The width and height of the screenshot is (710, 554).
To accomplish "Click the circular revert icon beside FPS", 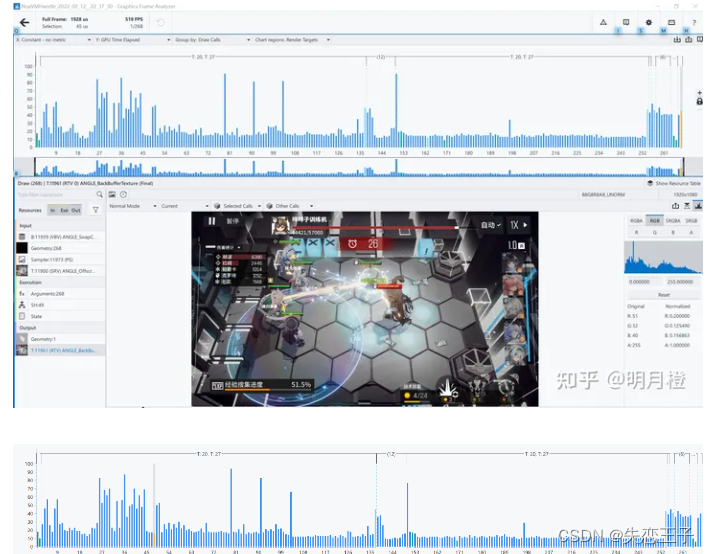I will [x=161, y=23].
